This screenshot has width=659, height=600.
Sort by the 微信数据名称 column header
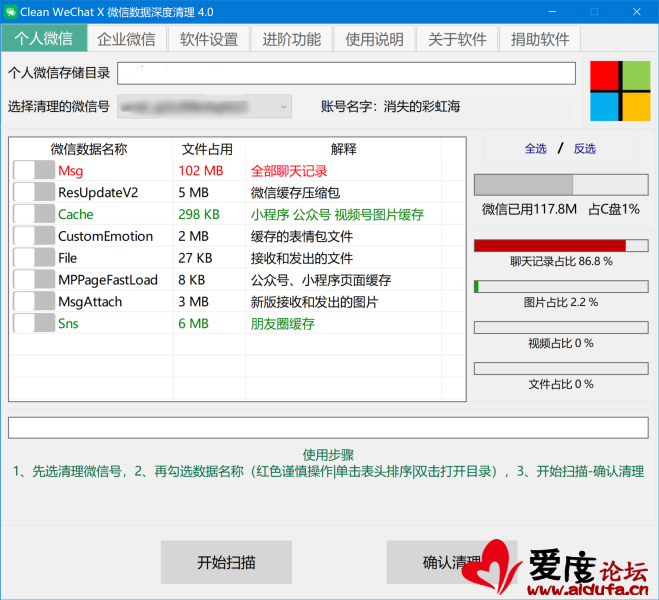point(89,149)
